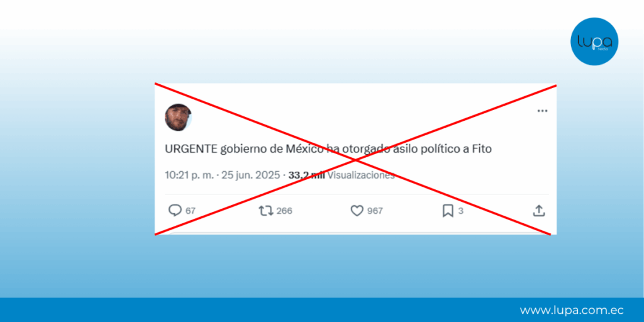Viewport: 644px width, 322px height.
Task: Click the reply speech bubble icon
Action: point(175,211)
